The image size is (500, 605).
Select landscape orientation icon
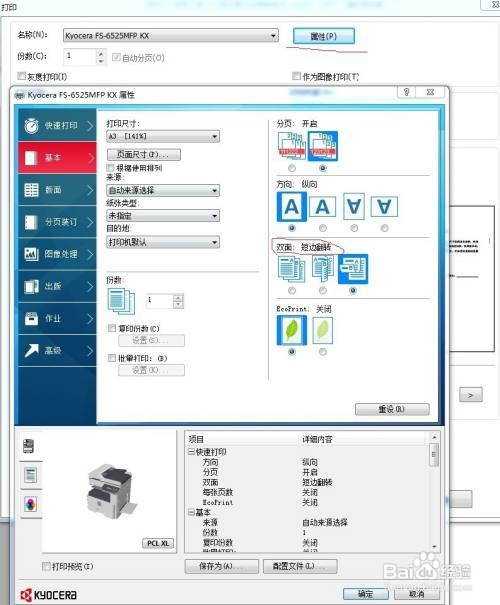pyautogui.click(x=323, y=207)
